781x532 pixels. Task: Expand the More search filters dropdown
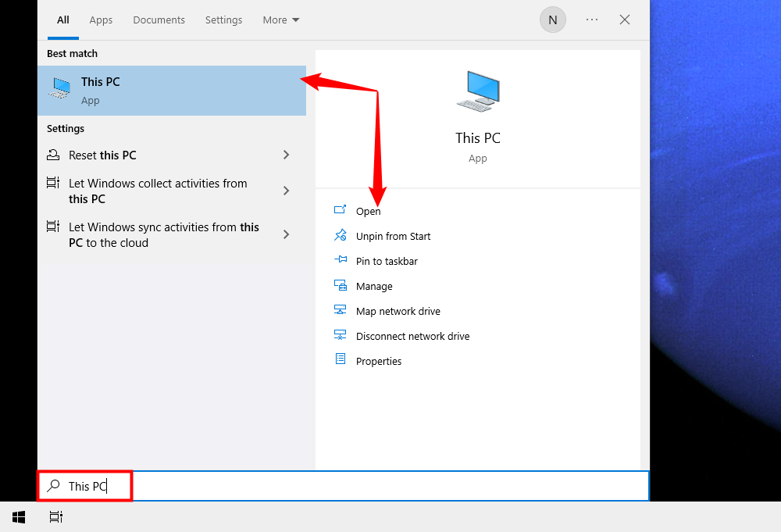280,20
